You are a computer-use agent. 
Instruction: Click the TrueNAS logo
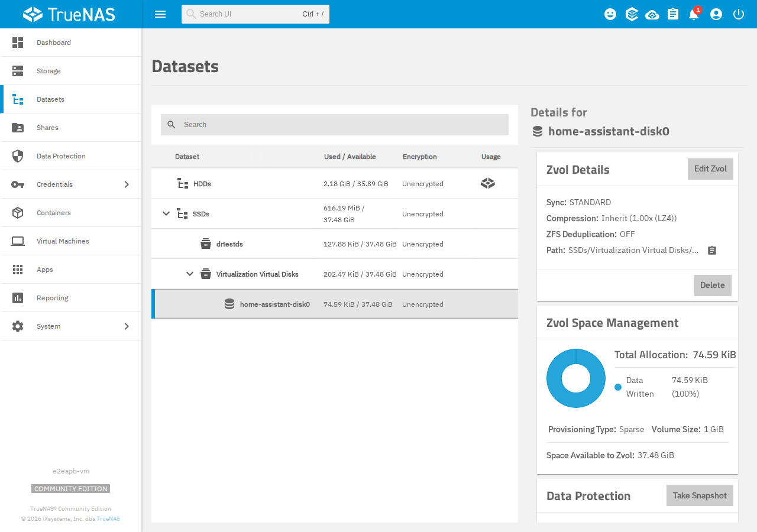[x=69, y=14]
